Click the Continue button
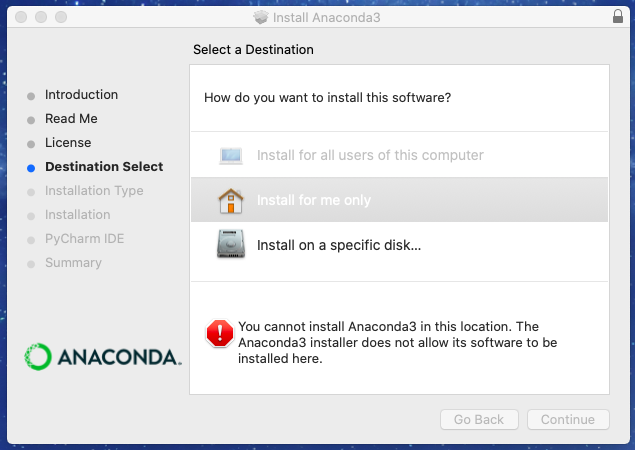 (568, 420)
